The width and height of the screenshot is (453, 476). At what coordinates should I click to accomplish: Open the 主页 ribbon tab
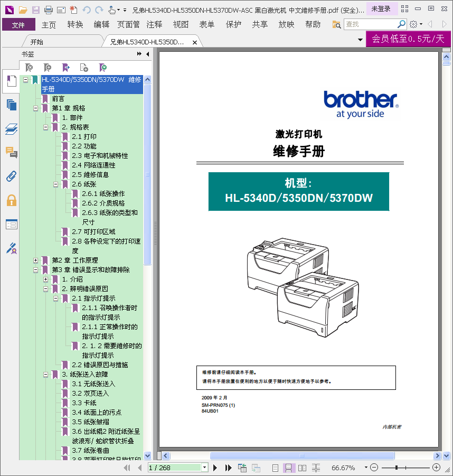point(49,25)
